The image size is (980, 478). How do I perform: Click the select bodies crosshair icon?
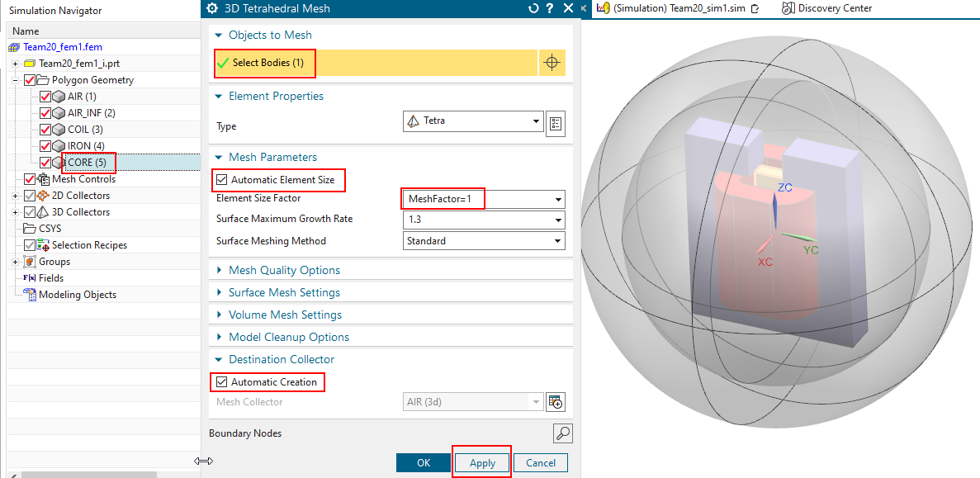(552, 63)
